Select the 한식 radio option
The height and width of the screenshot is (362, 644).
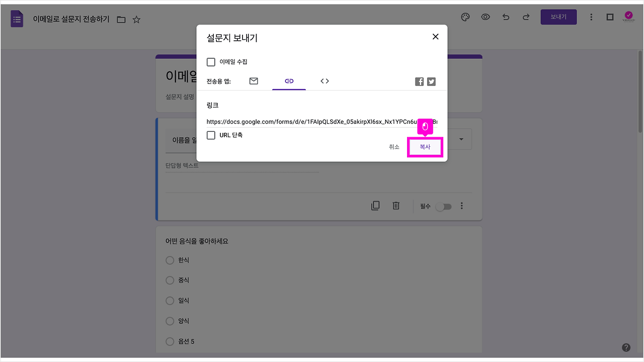point(170,260)
